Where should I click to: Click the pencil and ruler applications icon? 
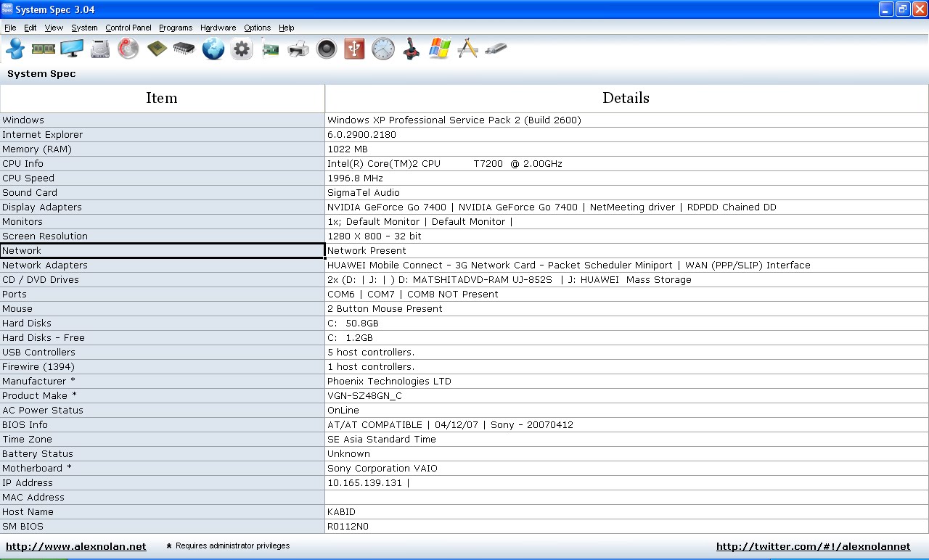[x=468, y=49]
